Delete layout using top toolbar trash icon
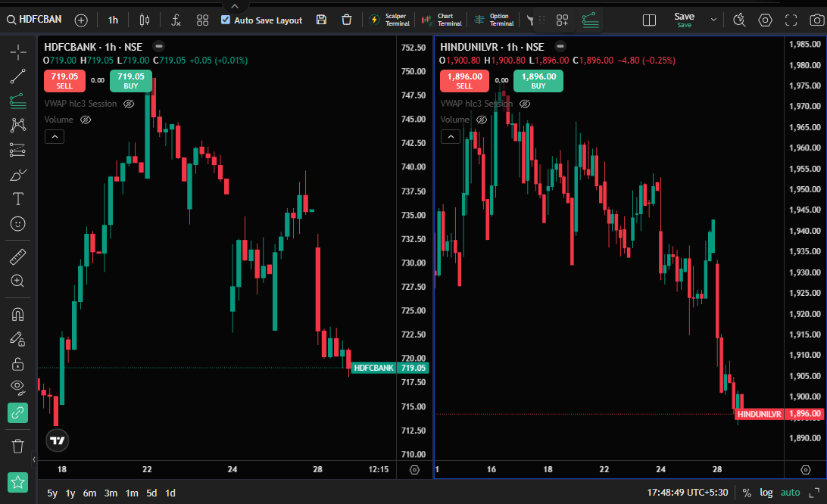Screen dimensions: 827x504 [x=347, y=20]
